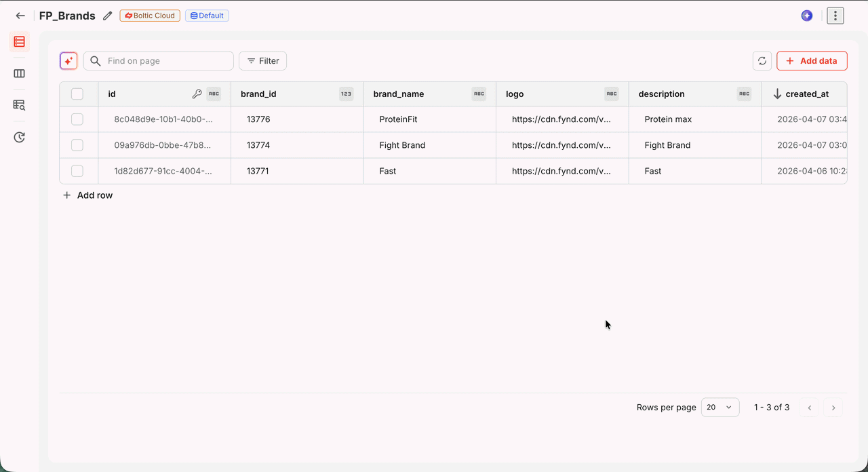
Task: Click the Default database badge
Action: click(207, 16)
